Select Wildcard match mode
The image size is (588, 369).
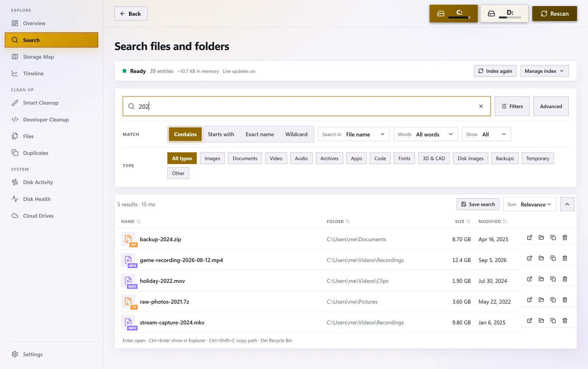click(296, 134)
